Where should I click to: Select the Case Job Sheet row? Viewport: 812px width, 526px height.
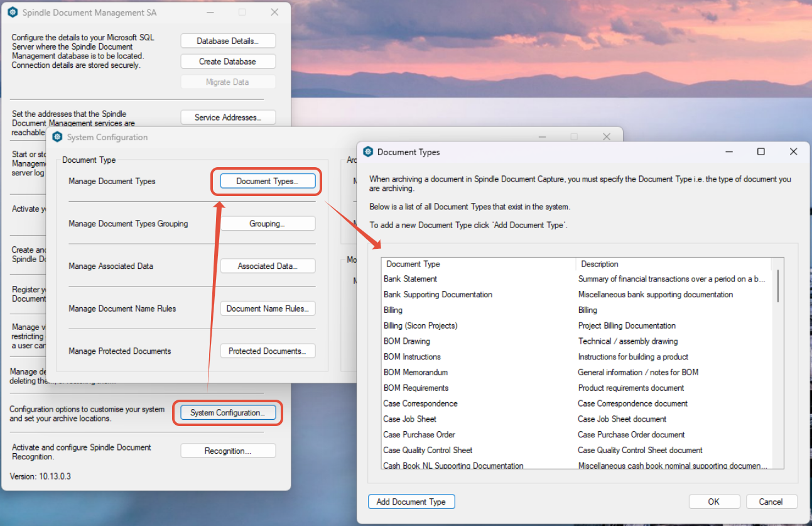(577, 419)
